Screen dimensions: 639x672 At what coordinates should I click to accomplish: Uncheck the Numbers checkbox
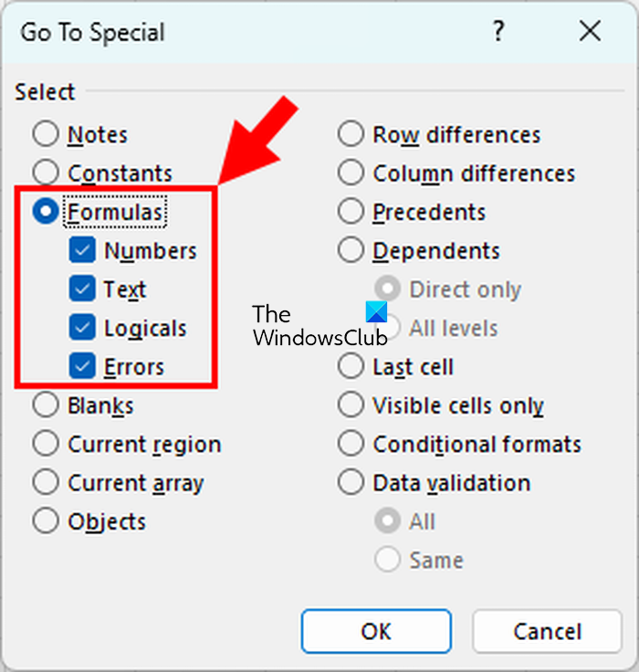(x=83, y=251)
